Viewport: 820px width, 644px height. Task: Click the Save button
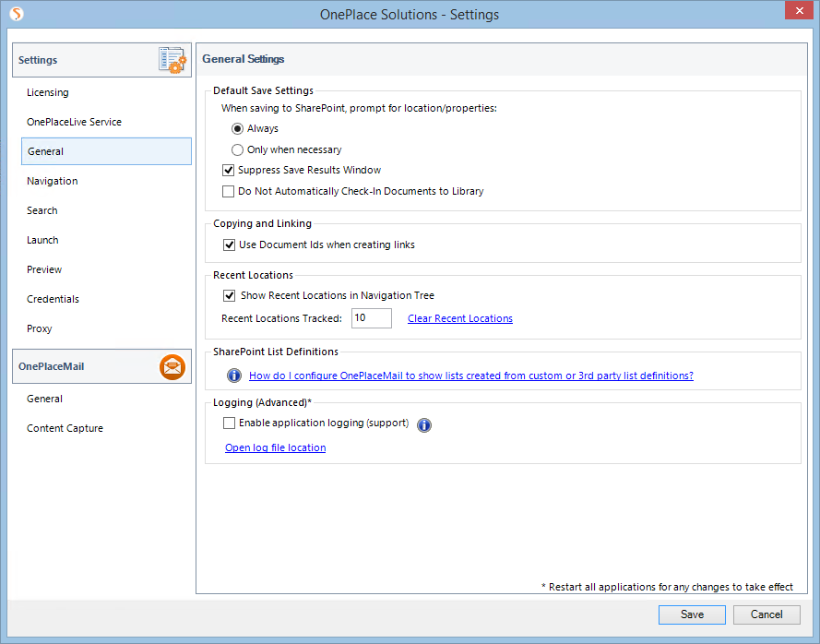(692, 614)
